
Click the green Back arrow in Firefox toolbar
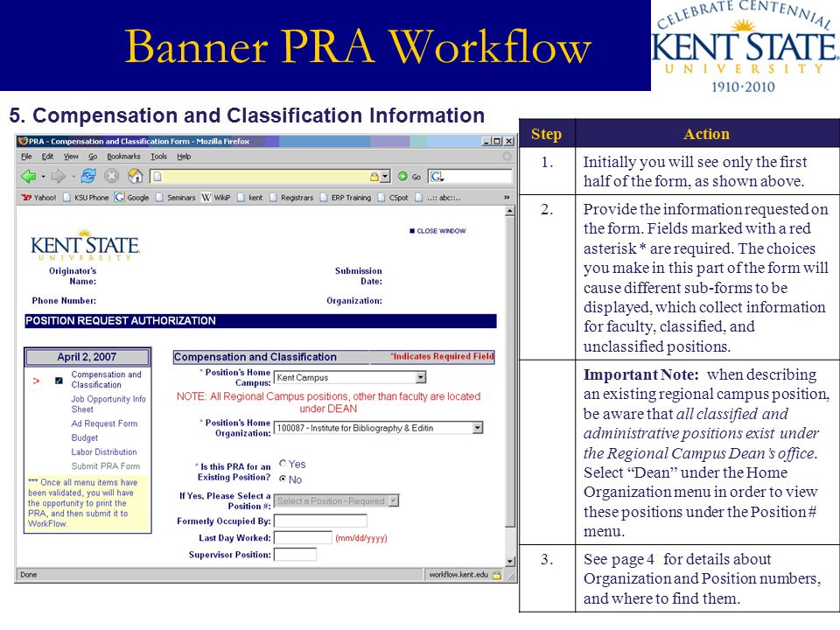point(28,176)
